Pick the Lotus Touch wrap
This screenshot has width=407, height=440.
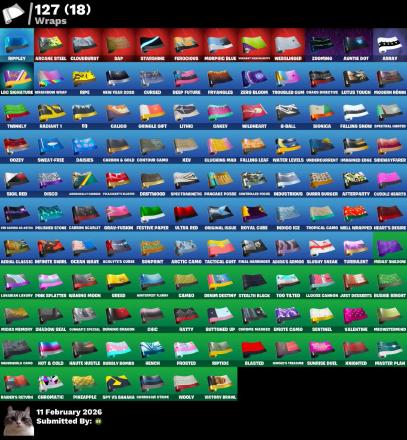pos(356,79)
